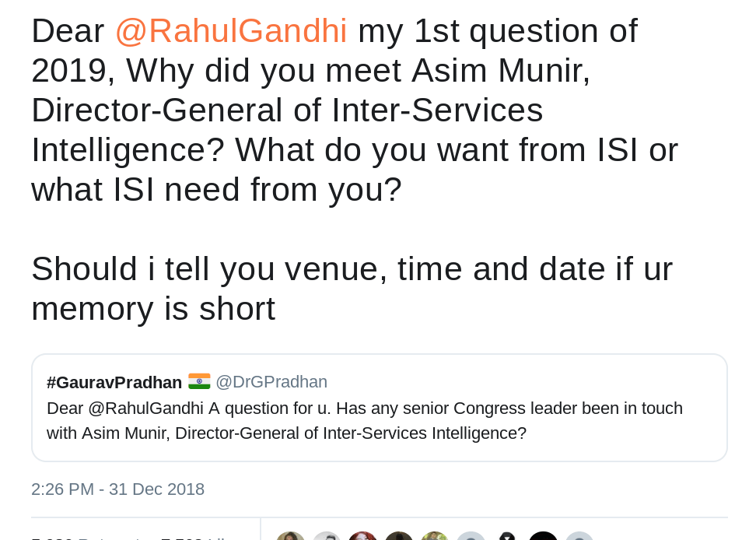Click the Indian flag emoji icon
The height and width of the screenshot is (540, 756).
pyautogui.click(x=199, y=381)
